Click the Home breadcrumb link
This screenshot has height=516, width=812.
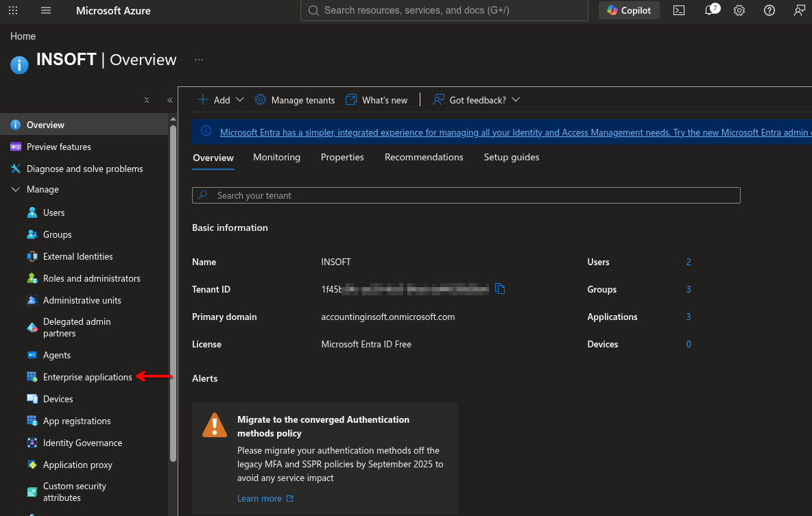[x=23, y=36]
